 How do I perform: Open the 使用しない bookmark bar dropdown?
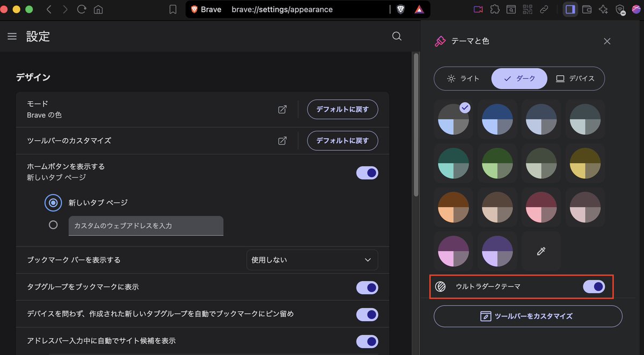click(312, 259)
